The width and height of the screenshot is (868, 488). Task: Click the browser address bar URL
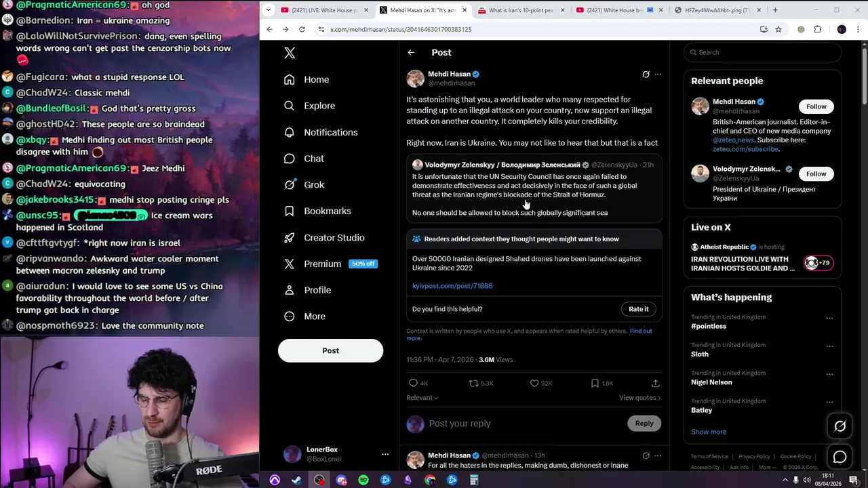(401, 29)
